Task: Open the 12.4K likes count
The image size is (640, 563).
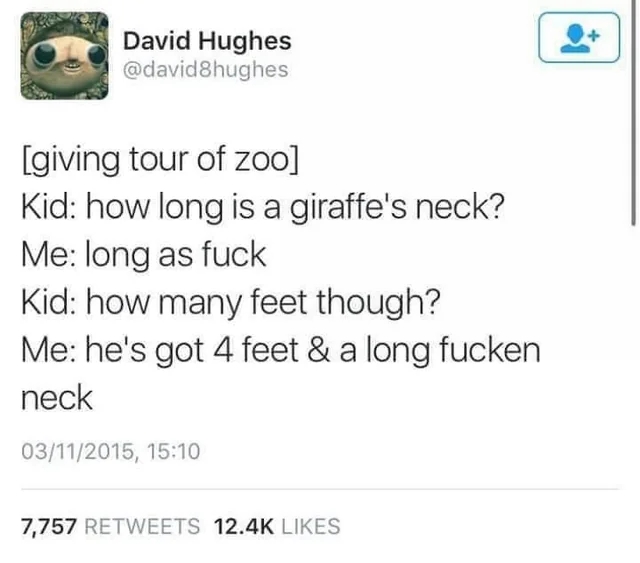Action: (x=243, y=526)
